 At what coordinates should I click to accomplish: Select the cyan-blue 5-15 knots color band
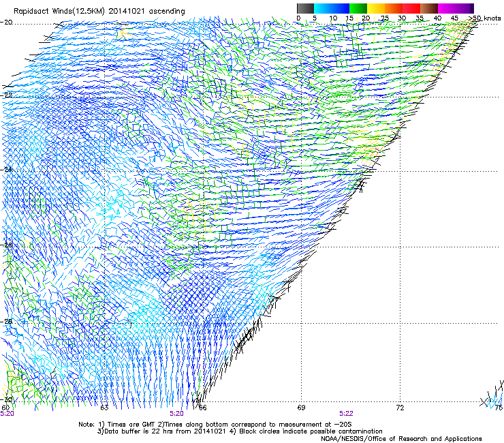[x=332, y=8]
